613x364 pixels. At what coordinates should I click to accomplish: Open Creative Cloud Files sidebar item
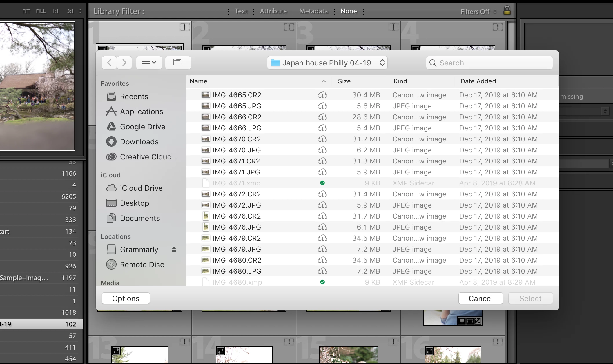[x=148, y=157]
